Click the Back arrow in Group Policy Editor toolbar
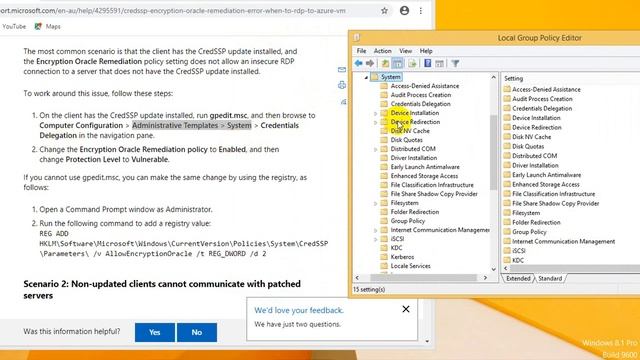 click(x=358, y=63)
